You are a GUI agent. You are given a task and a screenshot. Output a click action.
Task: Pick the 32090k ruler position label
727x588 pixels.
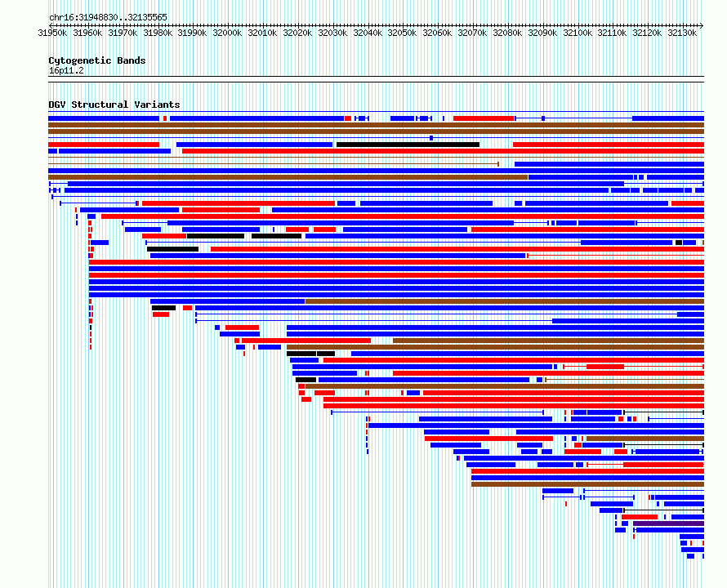point(542,33)
